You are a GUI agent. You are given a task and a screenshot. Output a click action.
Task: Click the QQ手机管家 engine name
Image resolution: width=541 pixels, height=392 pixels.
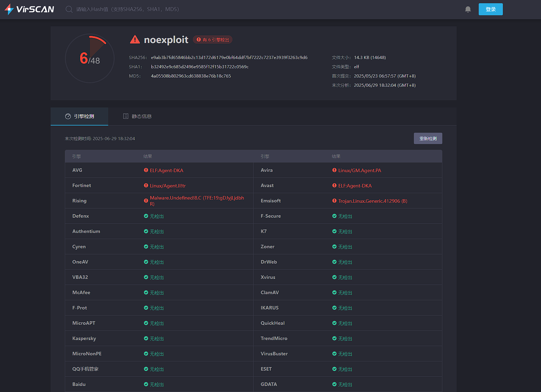pyautogui.click(x=85, y=369)
